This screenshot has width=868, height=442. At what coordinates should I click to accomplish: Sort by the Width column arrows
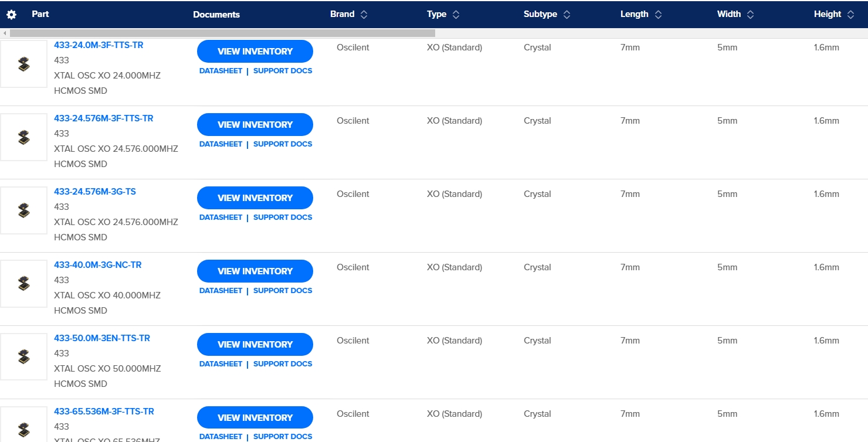pos(751,15)
